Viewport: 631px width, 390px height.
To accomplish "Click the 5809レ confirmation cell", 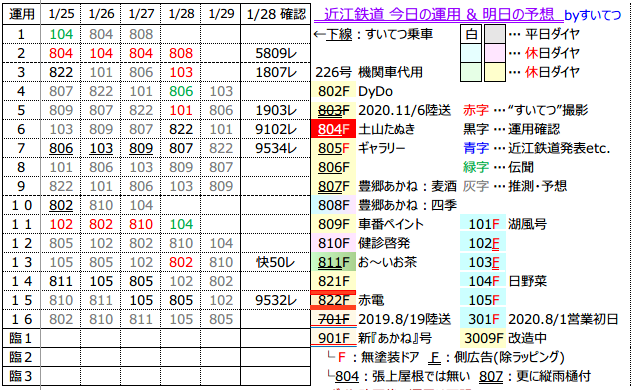I will tap(276, 53).
